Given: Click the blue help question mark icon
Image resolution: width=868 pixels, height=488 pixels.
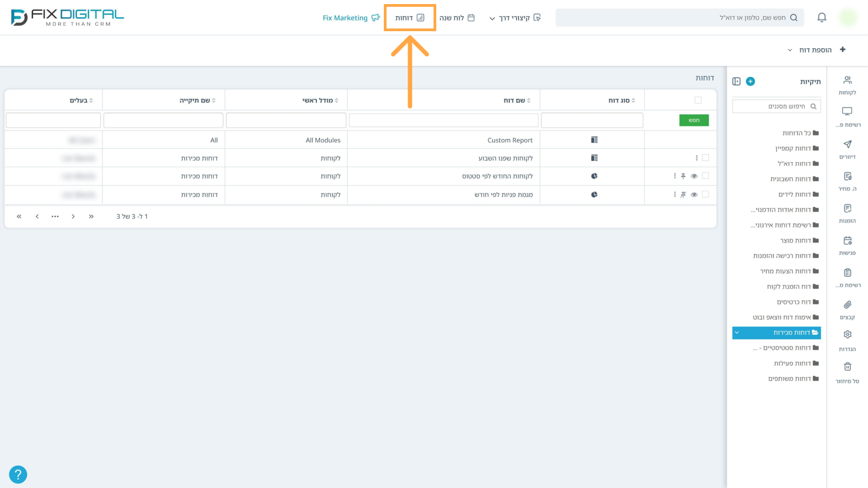Looking at the screenshot, I should pos(18,474).
